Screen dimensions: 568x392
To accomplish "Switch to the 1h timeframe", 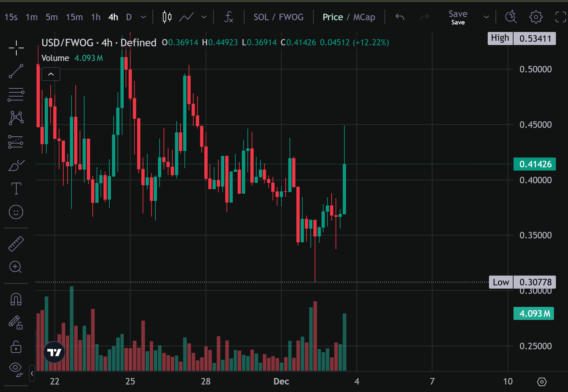I will (96, 17).
